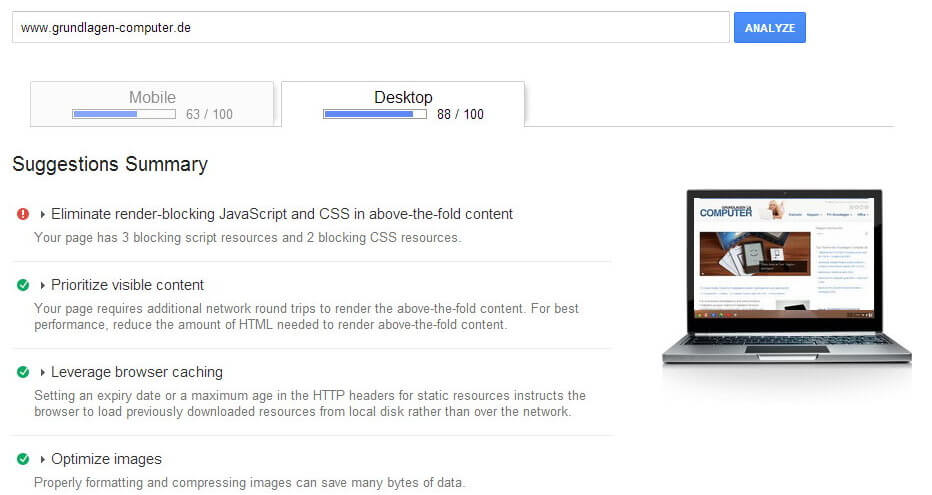
Task: Focus the URL input field
Action: point(370,27)
